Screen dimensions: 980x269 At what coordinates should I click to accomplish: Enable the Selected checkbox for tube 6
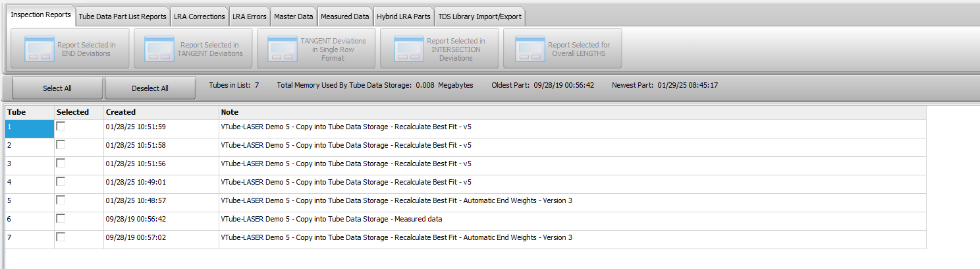[x=61, y=218]
